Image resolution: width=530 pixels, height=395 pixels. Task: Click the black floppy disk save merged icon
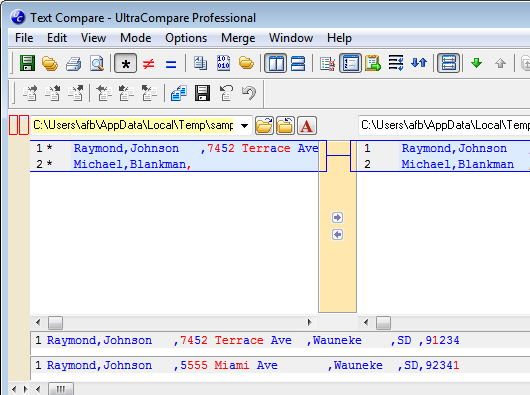tap(202, 93)
